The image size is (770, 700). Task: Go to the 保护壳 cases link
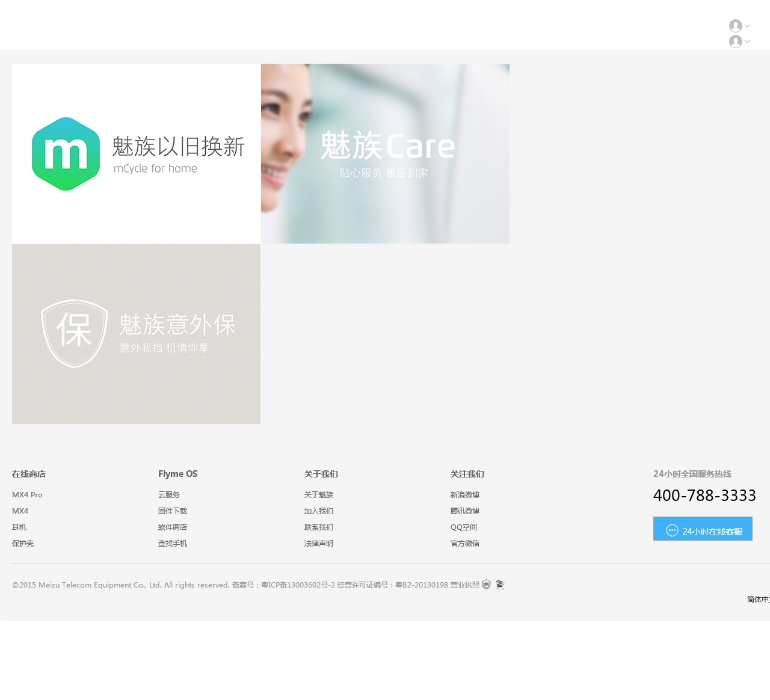point(23,544)
